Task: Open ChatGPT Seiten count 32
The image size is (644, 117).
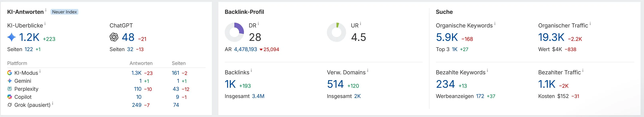Action: 130,49
